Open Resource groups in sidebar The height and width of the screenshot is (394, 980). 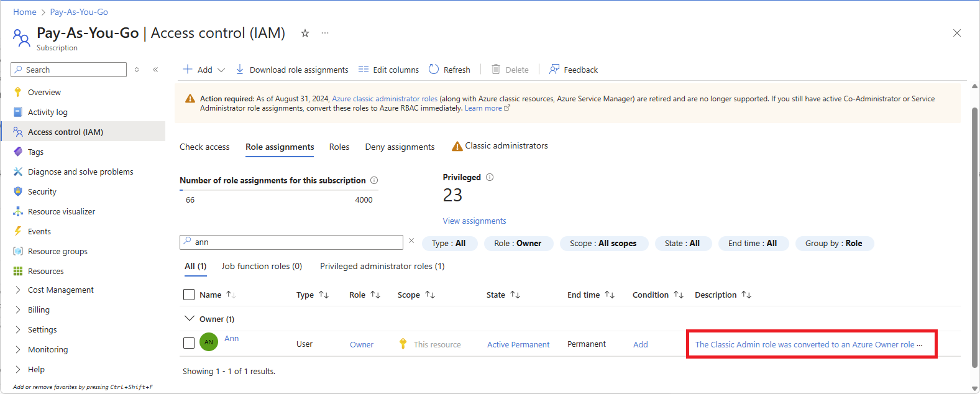pyautogui.click(x=58, y=251)
